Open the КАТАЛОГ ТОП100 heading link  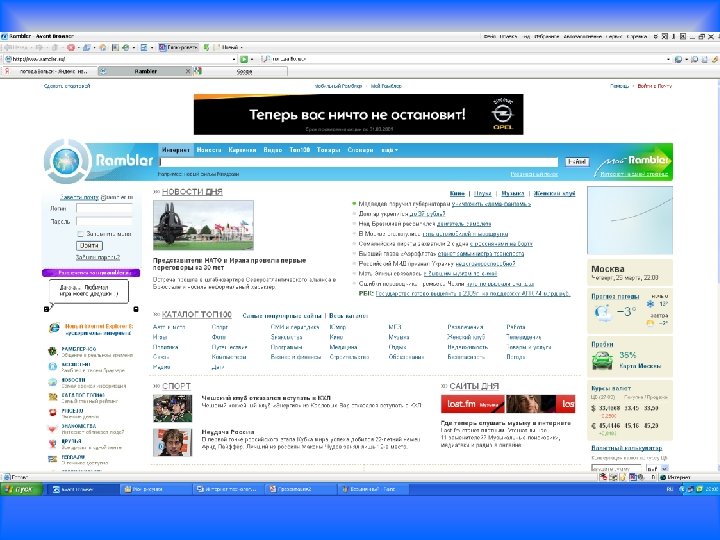click(197, 315)
